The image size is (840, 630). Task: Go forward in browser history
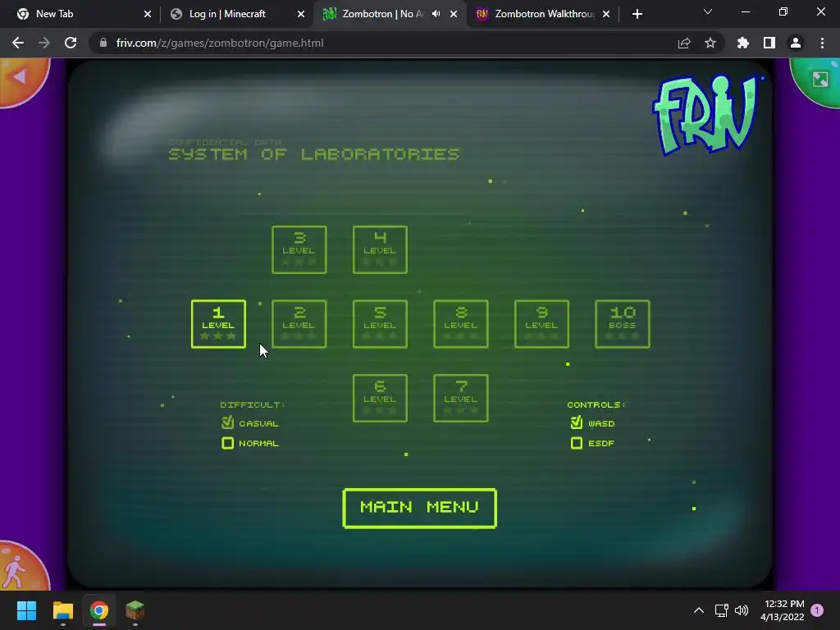tap(44, 43)
